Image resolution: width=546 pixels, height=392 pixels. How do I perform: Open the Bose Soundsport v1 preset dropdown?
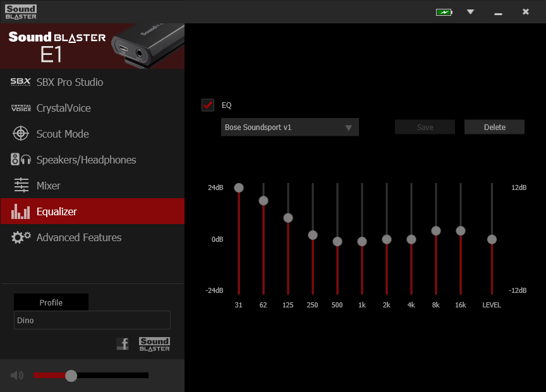click(x=289, y=128)
